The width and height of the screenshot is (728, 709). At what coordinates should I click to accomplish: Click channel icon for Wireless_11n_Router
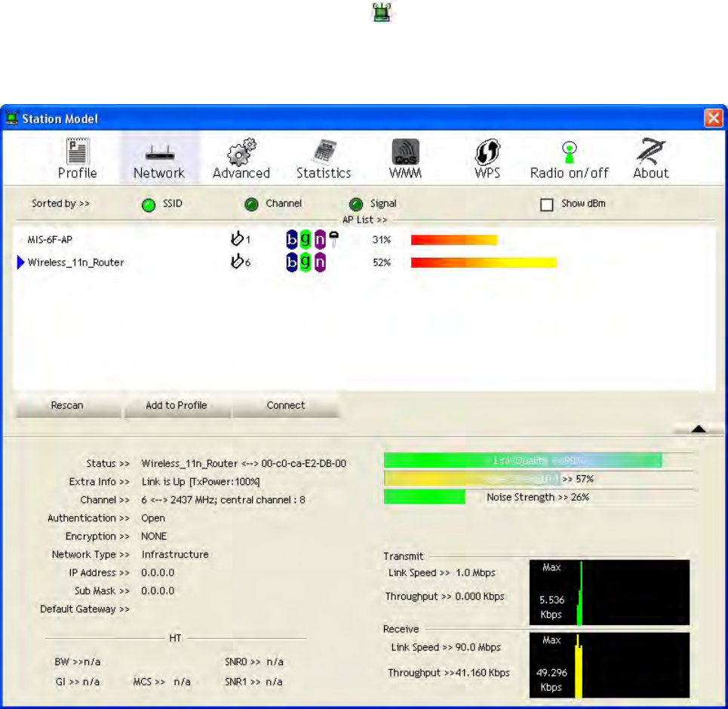click(x=237, y=262)
